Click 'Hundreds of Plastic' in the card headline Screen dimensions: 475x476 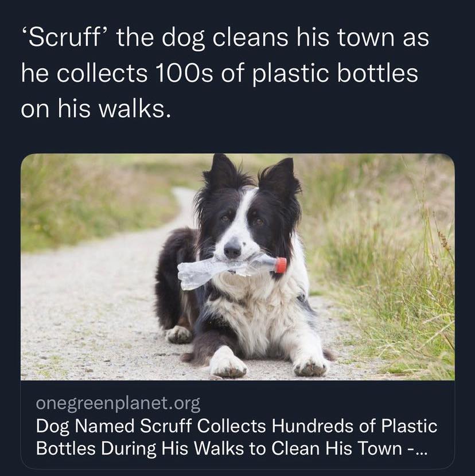pos(355,426)
